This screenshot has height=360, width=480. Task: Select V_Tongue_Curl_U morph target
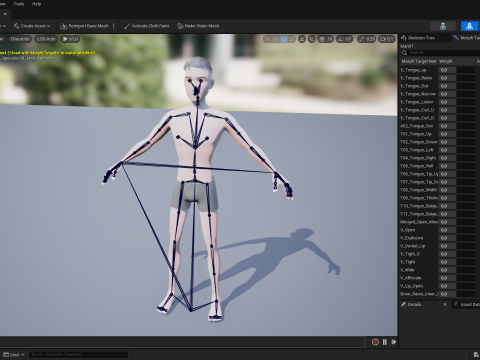(x=417, y=110)
